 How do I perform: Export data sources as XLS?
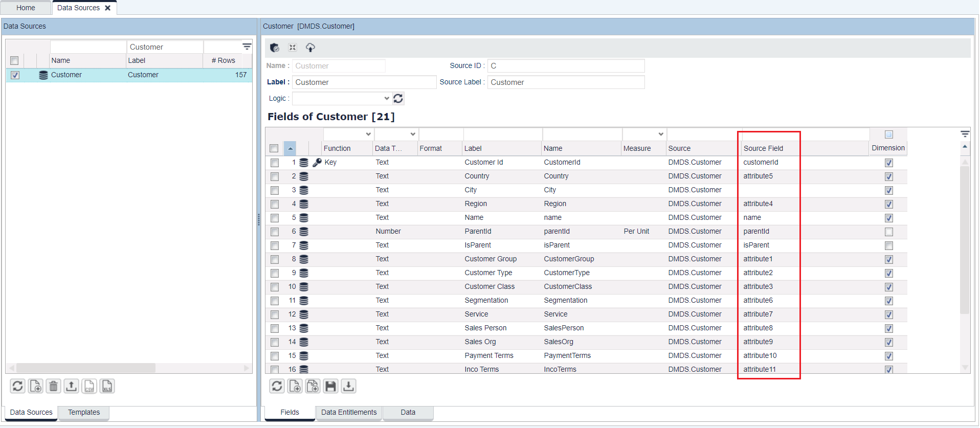[x=107, y=386]
